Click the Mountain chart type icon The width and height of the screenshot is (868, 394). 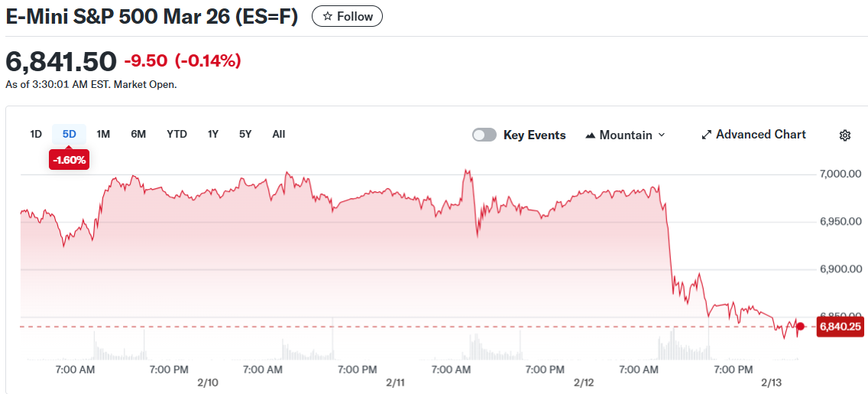pos(590,135)
